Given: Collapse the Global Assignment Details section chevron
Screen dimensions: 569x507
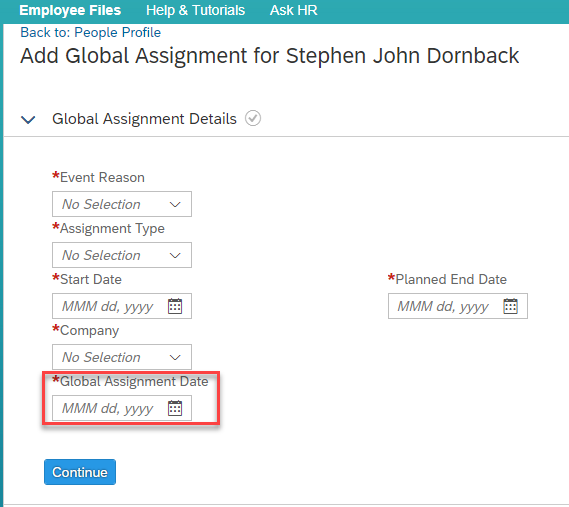Looking at the screenshot, I should tap(28, 119).
